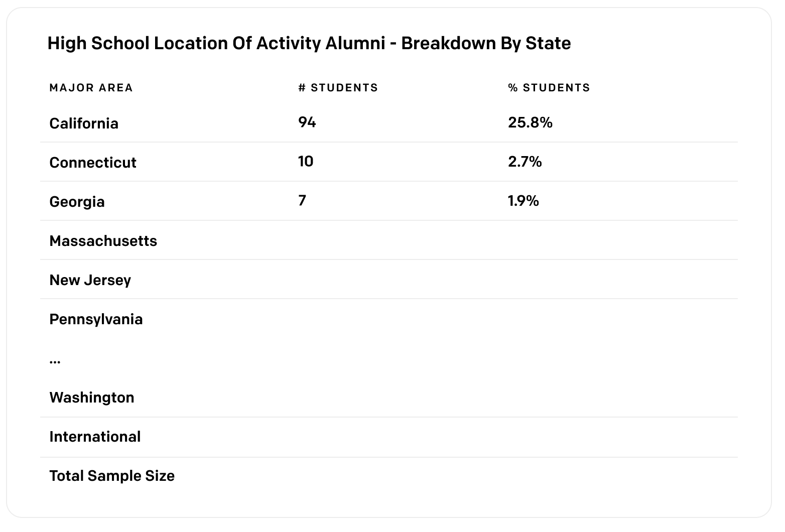Click the 25.8% value for California
The image size is (785, 532).
coord(530,122)
